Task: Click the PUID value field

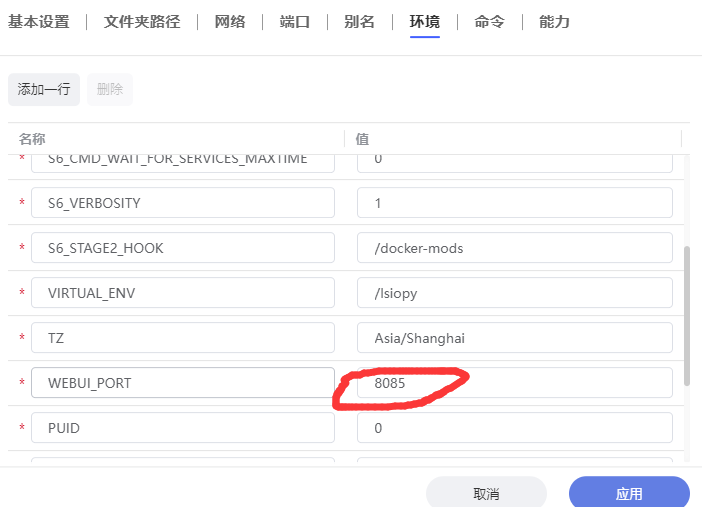Action: [x=514, y=428]
